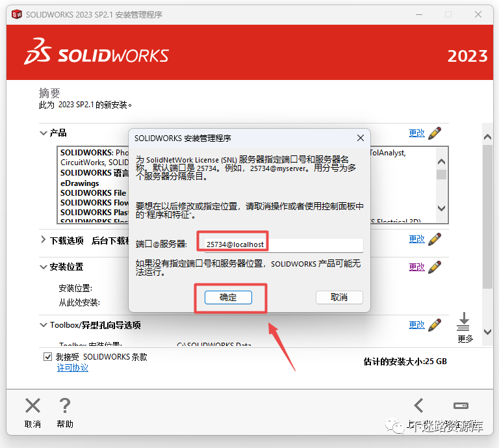499x448 pixels.
Task: Click the 帮助 question mark icon
Action: tap(65, 406)
